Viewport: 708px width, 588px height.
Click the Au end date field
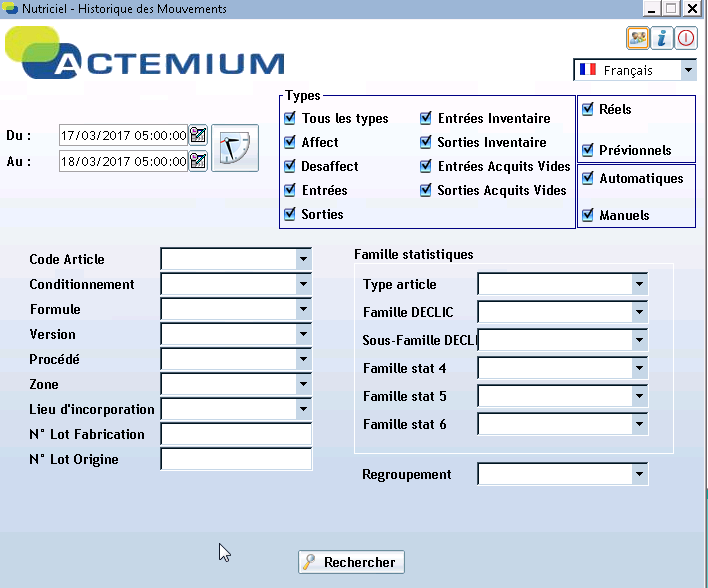[x=123, y=161]
